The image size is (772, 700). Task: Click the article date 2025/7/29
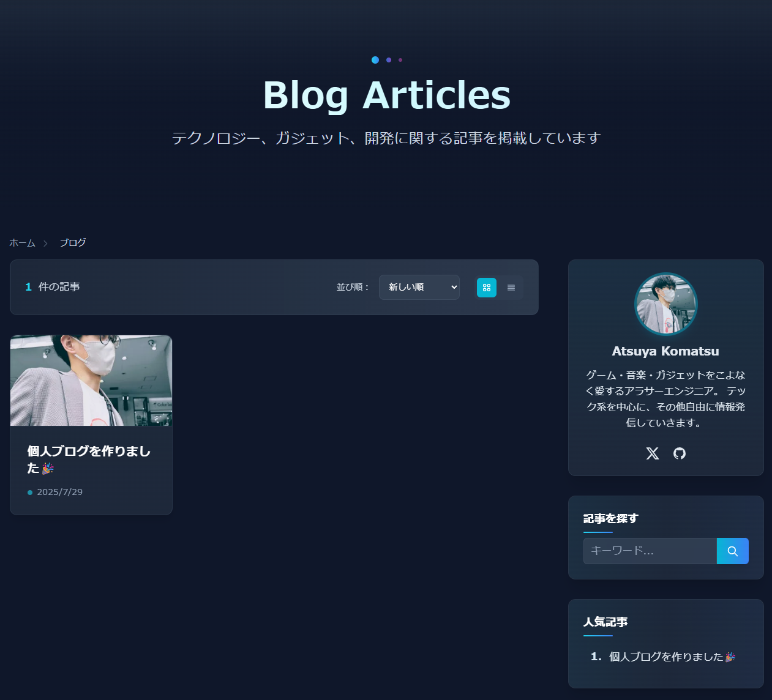pyautogui.click(x=59, y=492)
